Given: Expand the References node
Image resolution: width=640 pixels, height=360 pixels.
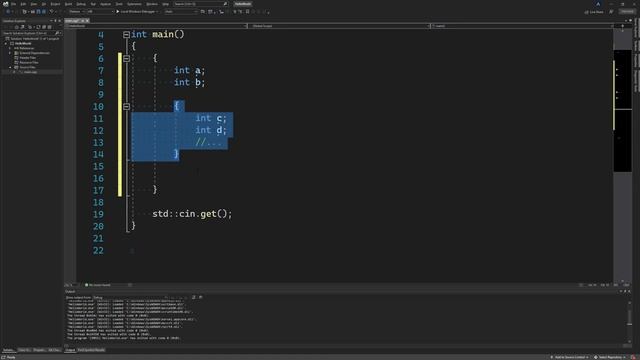Looking at the screenshot, I should pos(10,48).
